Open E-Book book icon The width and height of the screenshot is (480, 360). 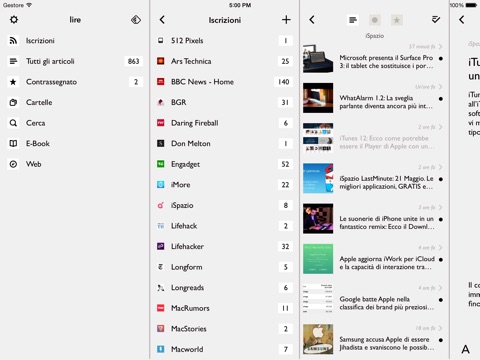coord(13,144)
